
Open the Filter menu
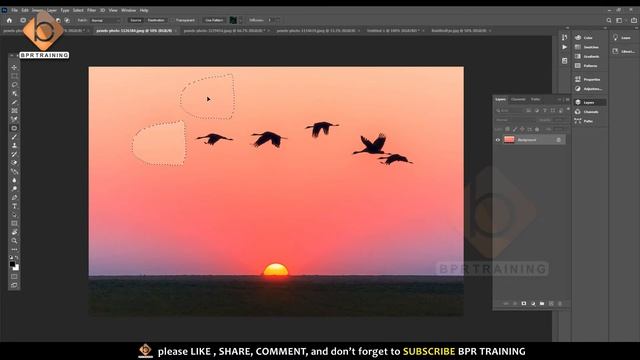point(91,10)
